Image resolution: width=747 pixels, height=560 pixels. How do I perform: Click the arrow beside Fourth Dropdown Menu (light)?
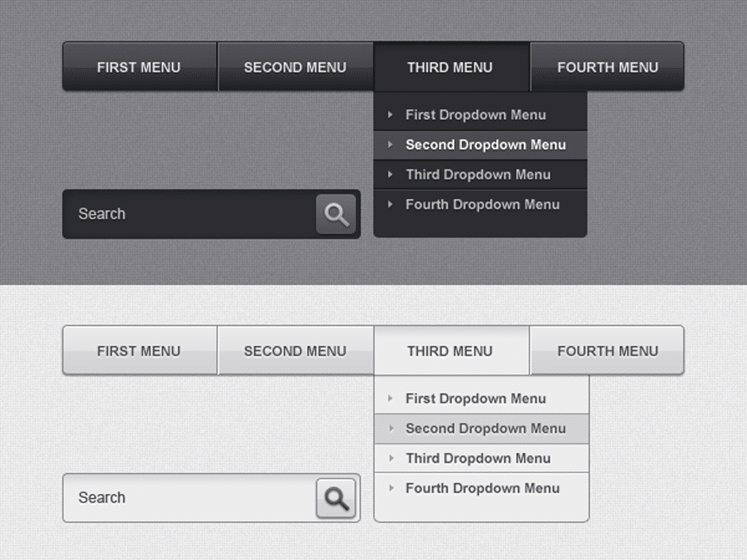pyautogui.click(x=391, y=488)
